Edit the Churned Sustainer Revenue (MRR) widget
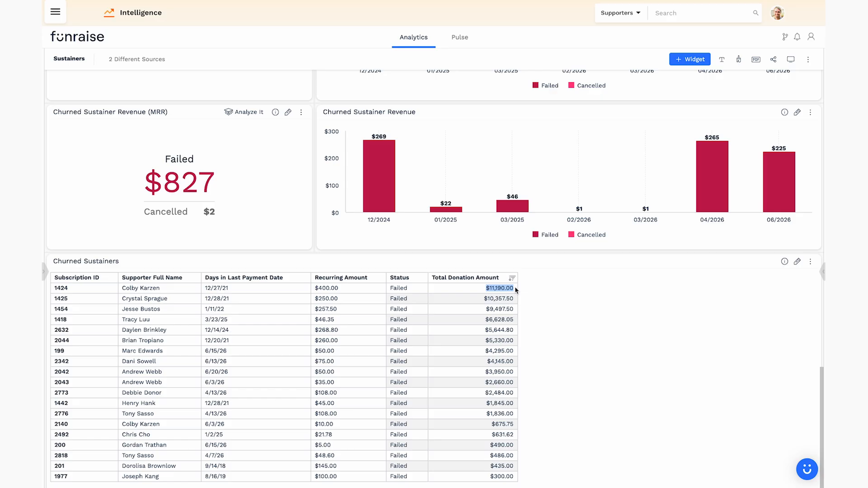 [x=288, y=112]
